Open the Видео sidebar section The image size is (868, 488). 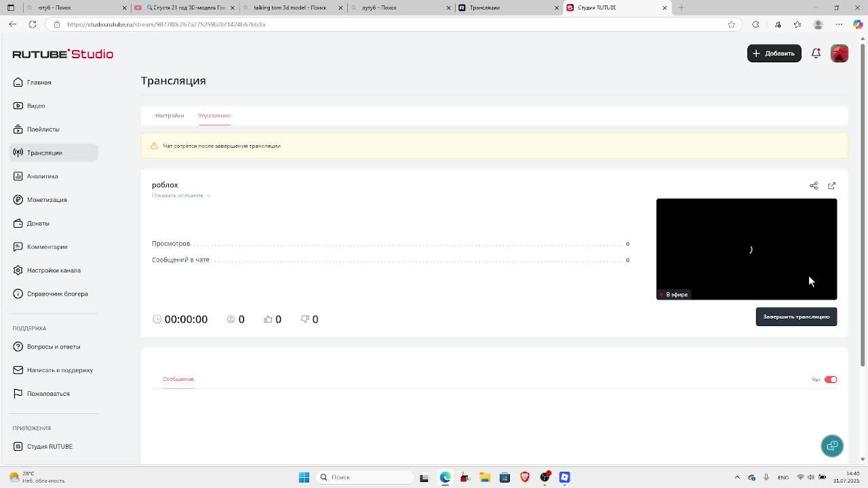29,106
